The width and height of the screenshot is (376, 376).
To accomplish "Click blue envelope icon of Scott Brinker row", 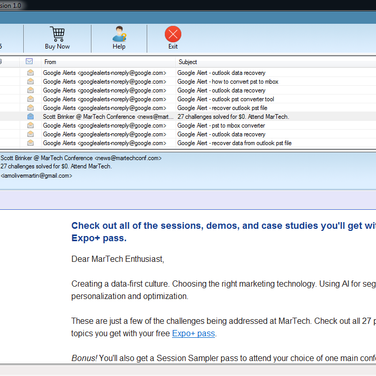I will [30, 116].
